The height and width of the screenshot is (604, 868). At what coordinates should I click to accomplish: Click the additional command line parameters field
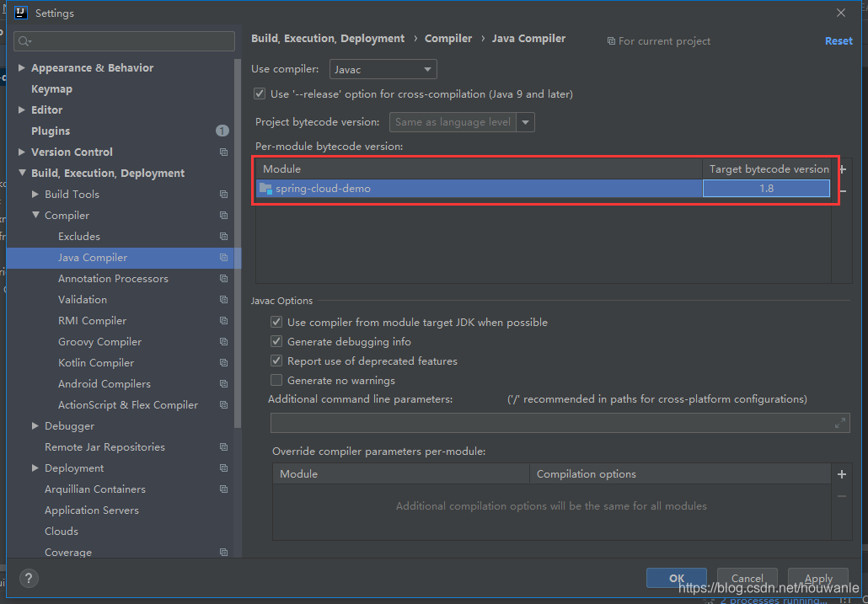point(560,423)
